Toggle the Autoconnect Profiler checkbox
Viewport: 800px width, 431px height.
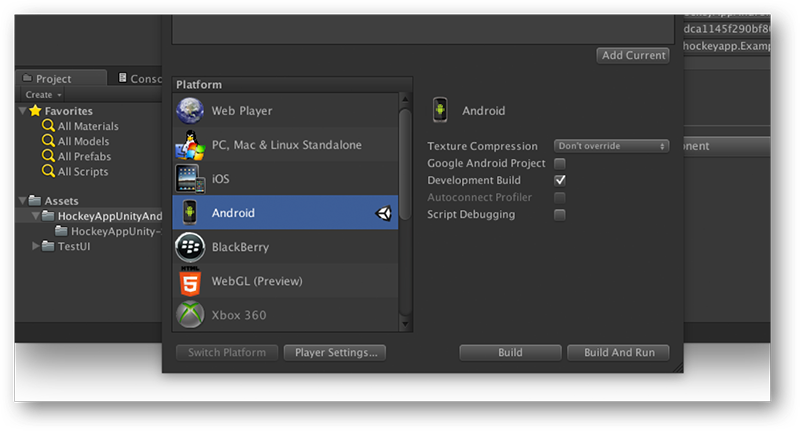coord(560,198)
